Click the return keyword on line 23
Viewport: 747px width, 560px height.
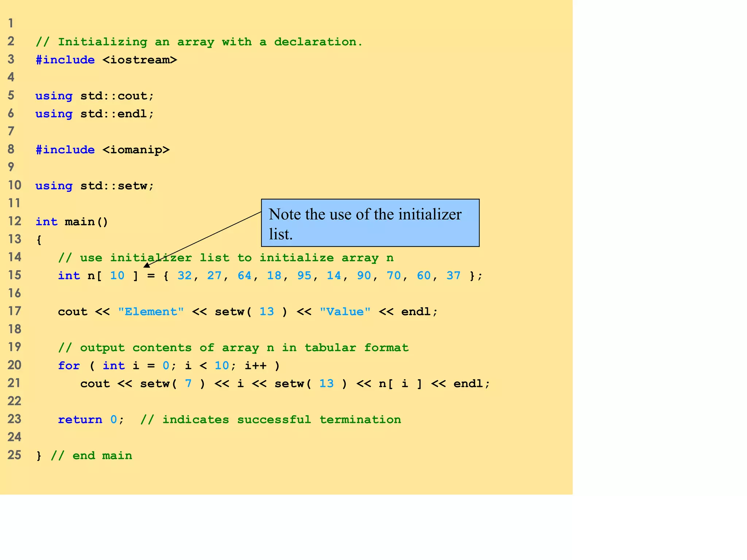point(80,420)
